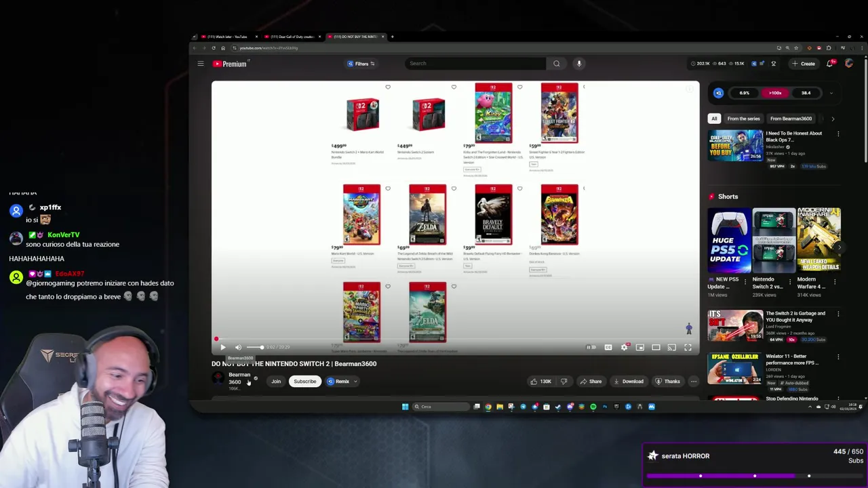Screen dimensions: 868x488
Task: Toggle theater mode
Action: [656, 347]
